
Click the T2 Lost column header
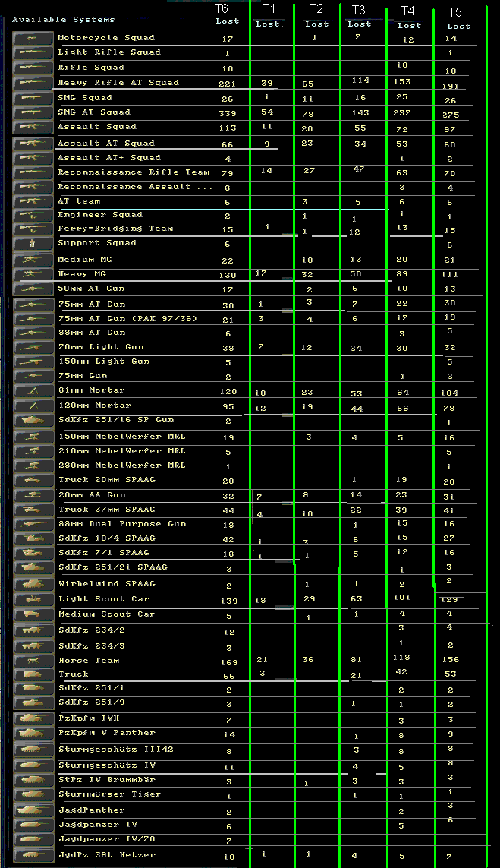pyautogui.click(x=316, y=15)
